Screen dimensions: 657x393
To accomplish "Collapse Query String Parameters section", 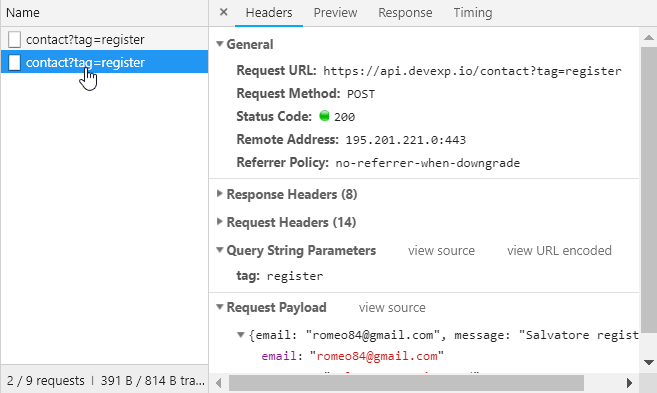I will (x=219, y=250).
